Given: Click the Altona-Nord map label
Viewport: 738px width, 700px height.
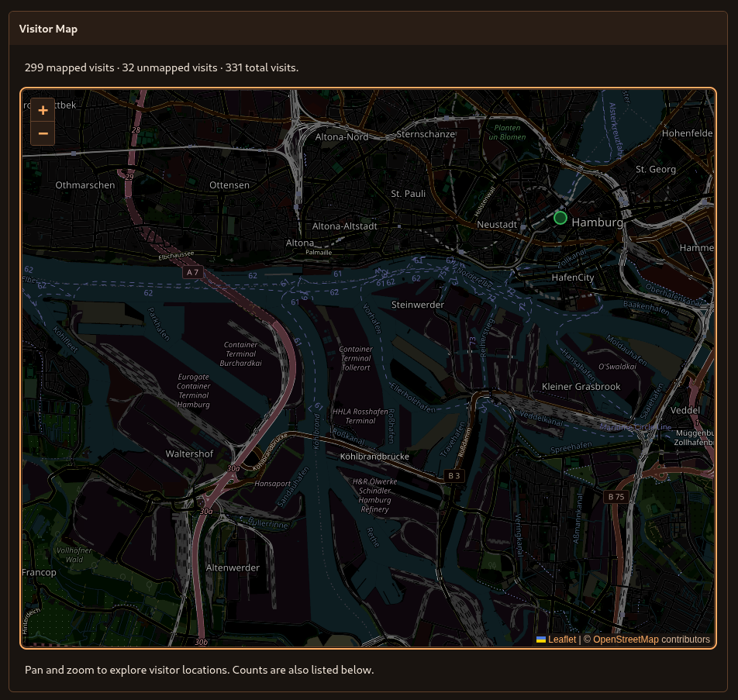Looking at the screenshot, I should [342, 137].
